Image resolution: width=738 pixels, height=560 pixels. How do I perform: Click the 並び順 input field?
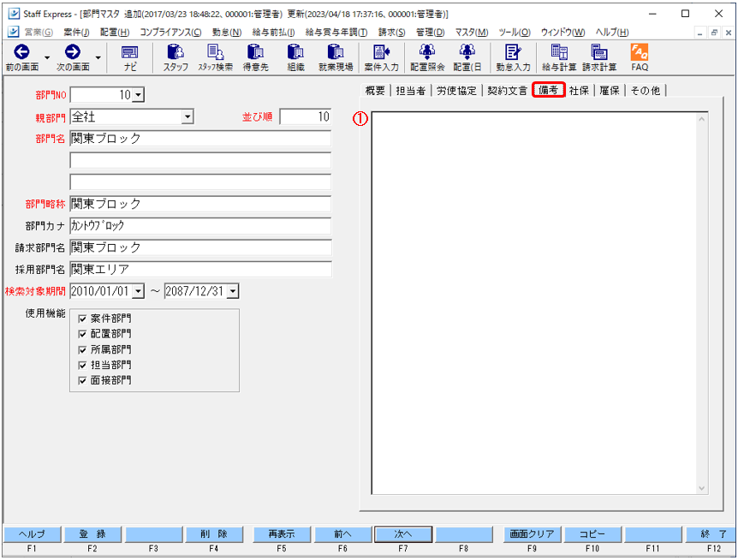click(306, 116)
